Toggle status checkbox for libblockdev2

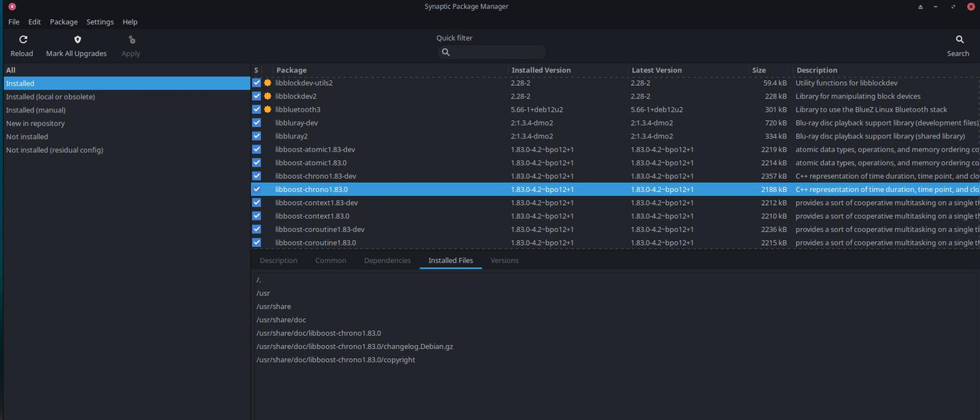(256, 96)
